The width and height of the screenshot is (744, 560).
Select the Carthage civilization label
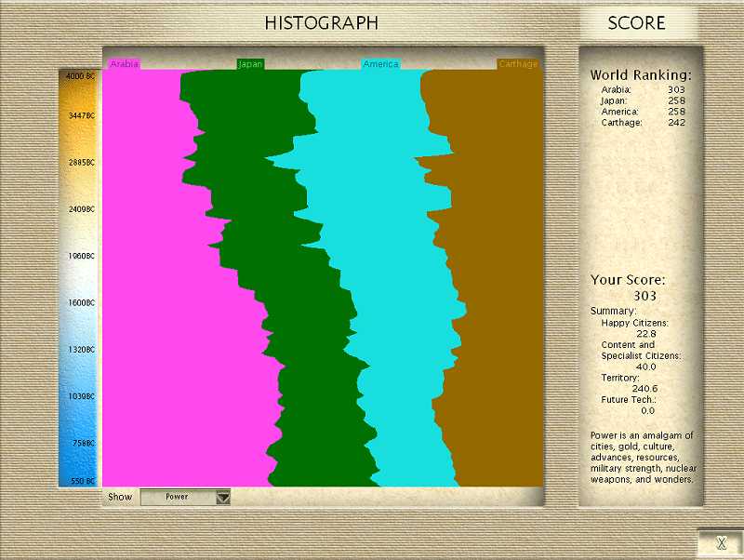point(518,63)
